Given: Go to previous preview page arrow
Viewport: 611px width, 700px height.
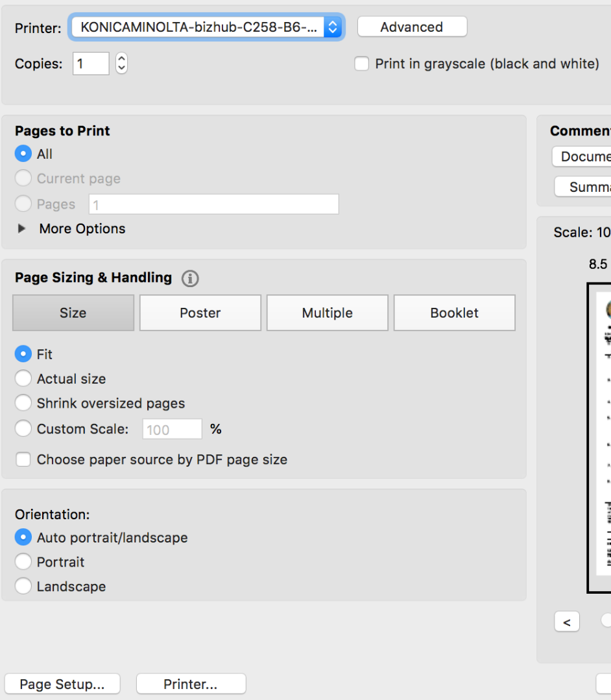Looking at the screenshot, I should (567, 622).
